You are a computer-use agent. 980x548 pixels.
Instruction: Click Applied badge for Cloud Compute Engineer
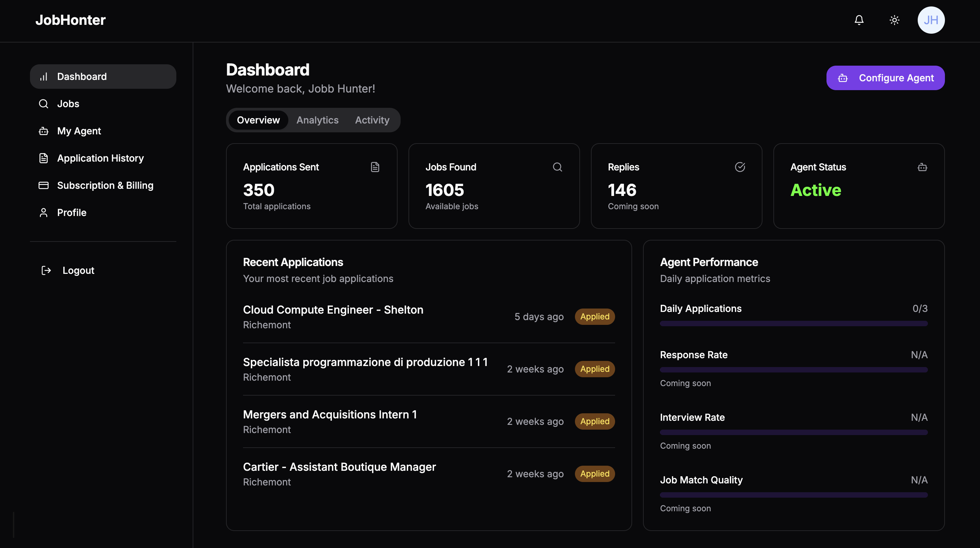(x=595, y=317)
